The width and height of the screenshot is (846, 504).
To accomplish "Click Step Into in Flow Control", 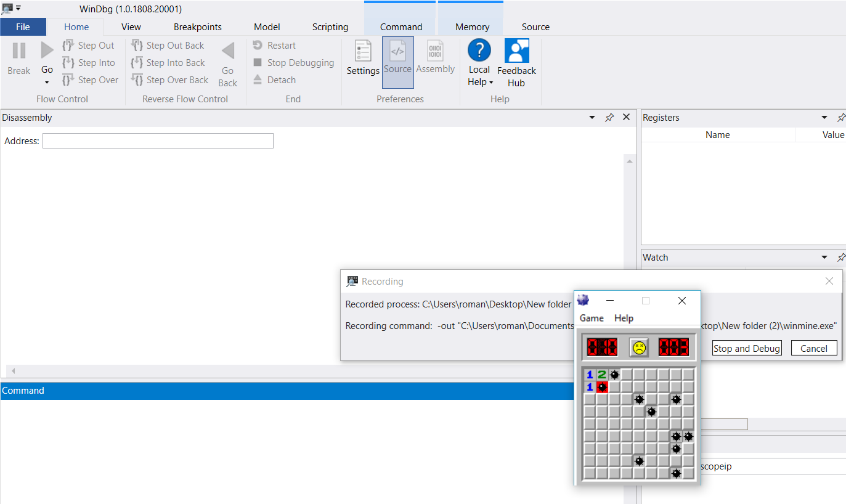I will [89, 63].
